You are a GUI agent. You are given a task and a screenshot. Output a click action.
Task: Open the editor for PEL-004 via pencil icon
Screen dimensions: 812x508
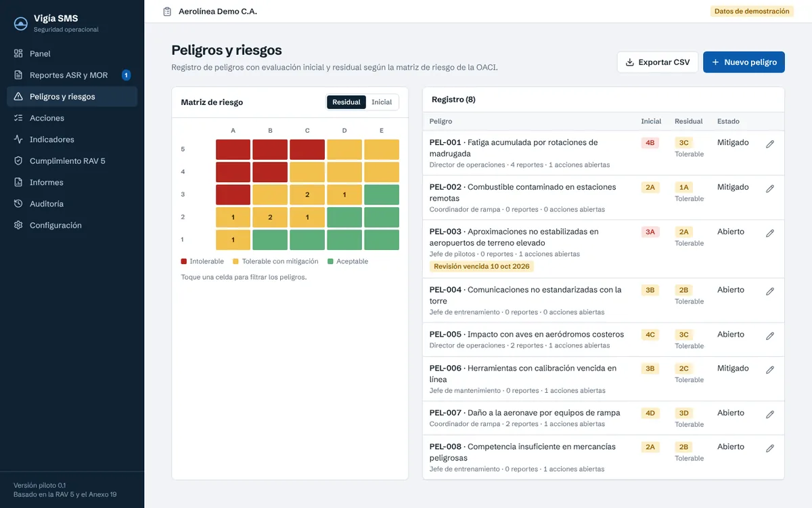[769, 292]
